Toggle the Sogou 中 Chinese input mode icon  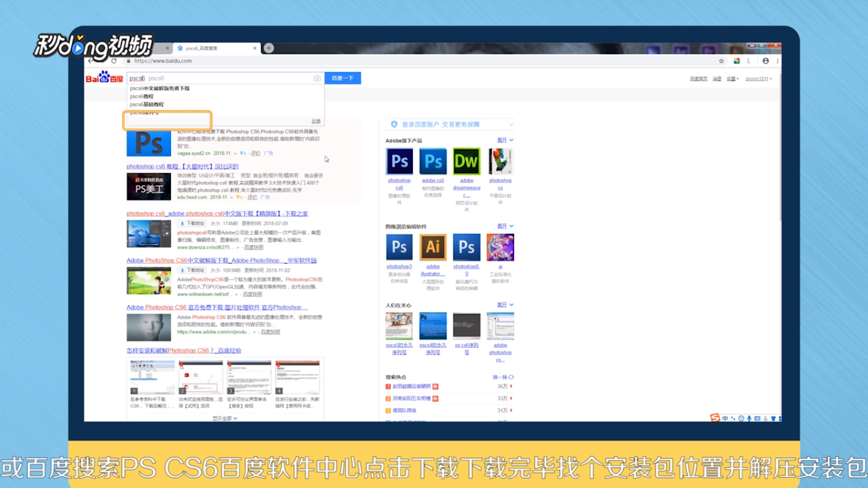[x=725, y=419]
